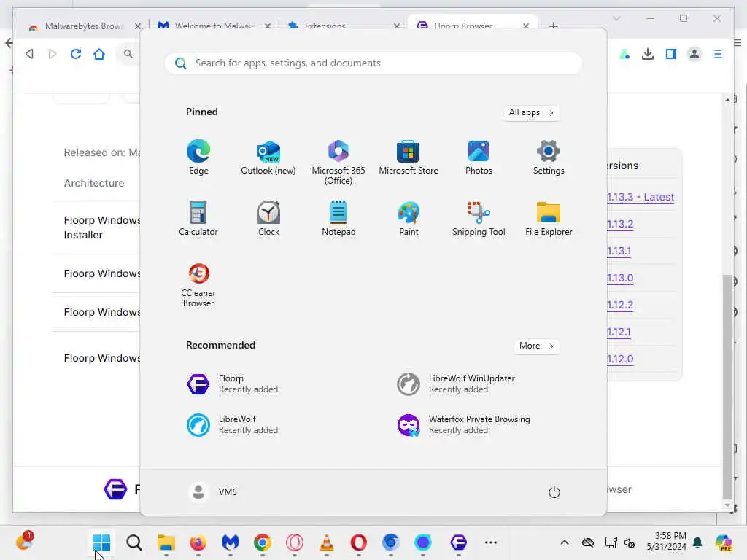This screenshot has width=747, height=560.
Task: Open recommended Floorp app
Action: [233, 384]
